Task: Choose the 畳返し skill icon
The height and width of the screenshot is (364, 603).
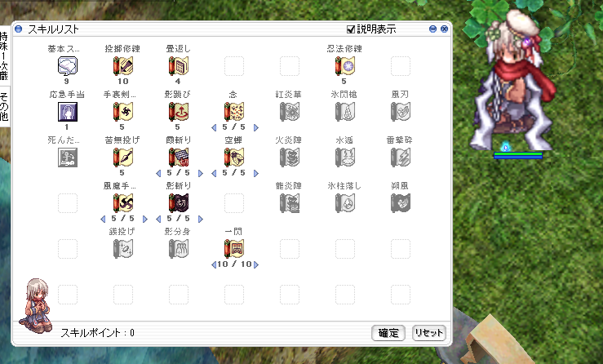Action: (x=179, y=66)
